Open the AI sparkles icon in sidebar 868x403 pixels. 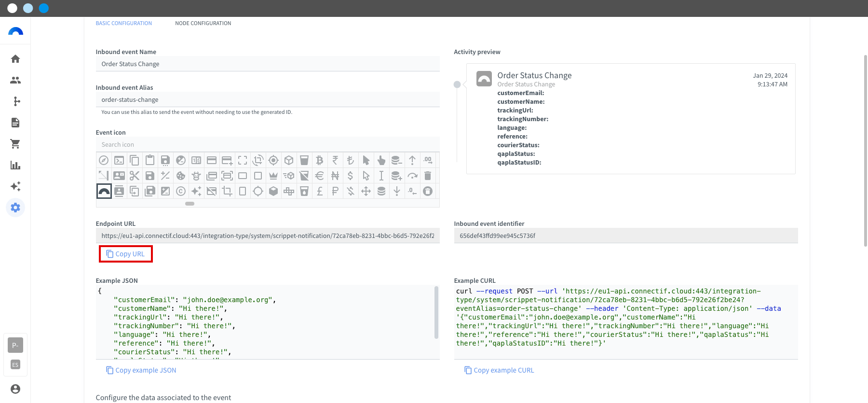(x=15, y=186)
